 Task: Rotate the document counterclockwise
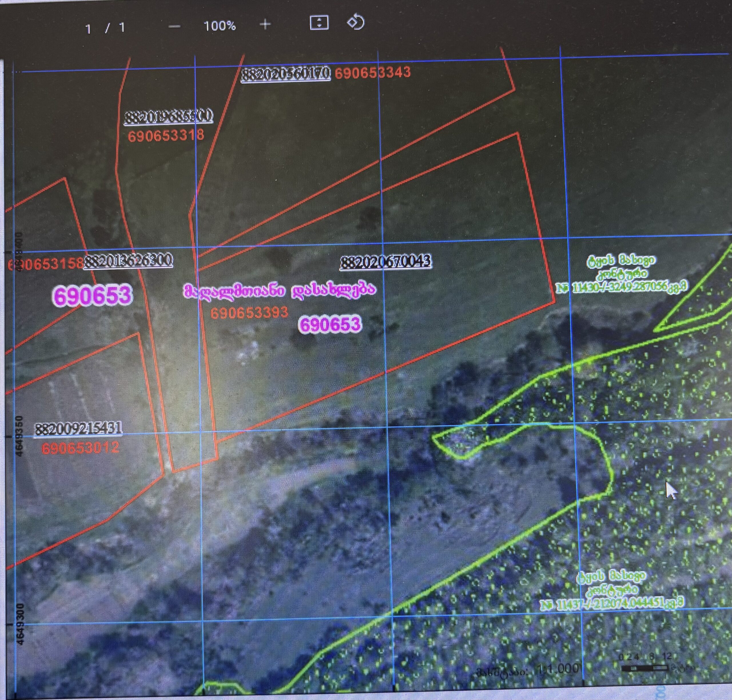tap(355, 22)
